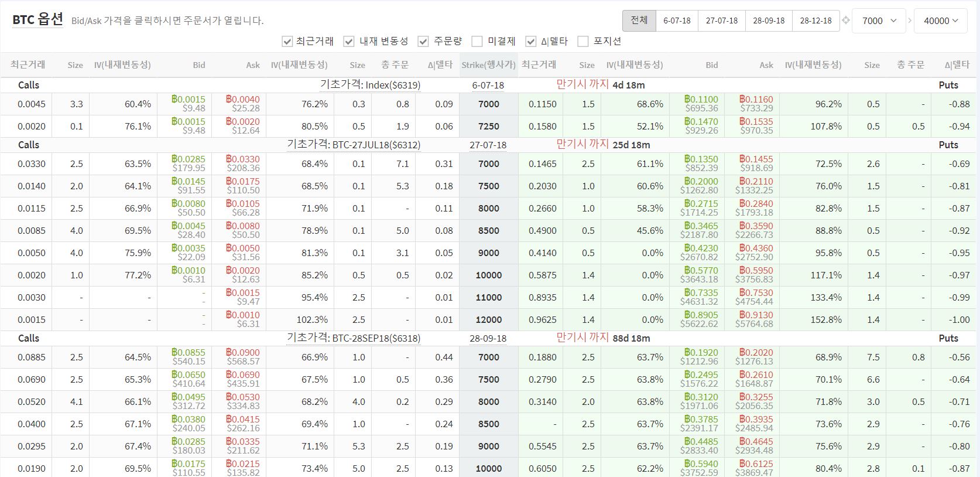Switch to the 6-07-18 expiry filter tab
This screenshot has height=477, width=980.
(677, 21)
